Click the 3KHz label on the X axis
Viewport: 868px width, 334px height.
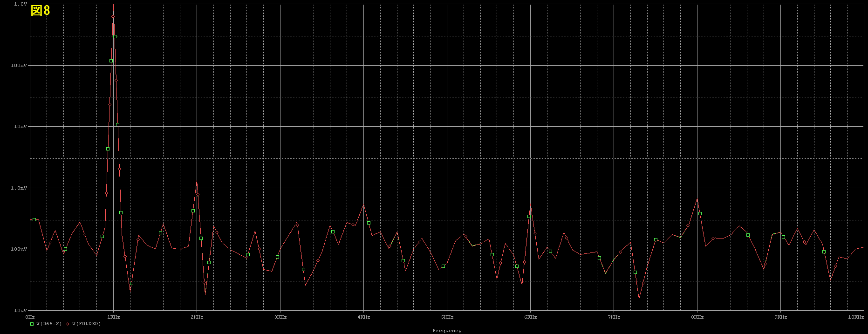point(280,317)
